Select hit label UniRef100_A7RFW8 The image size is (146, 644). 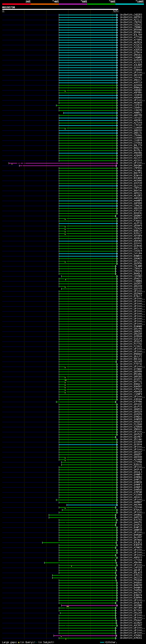[x=131, y=492]
